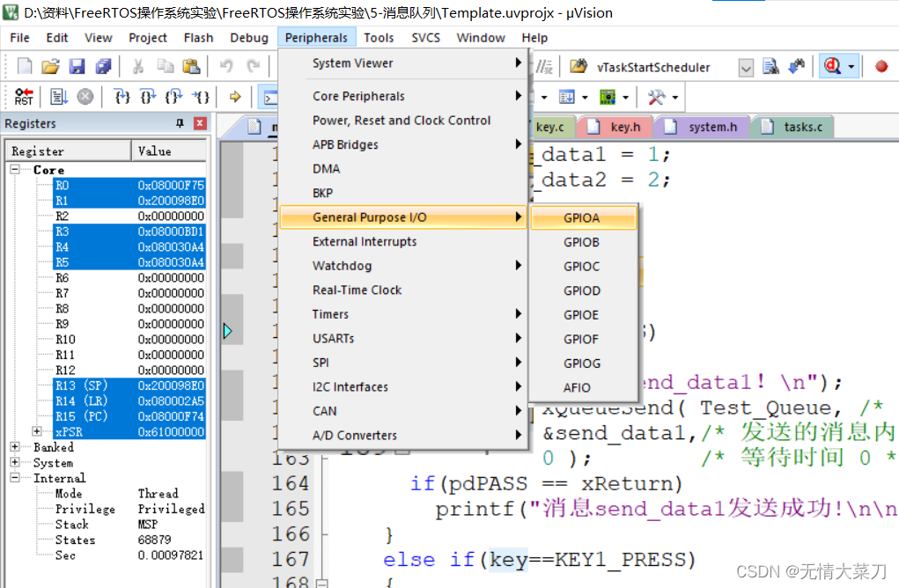Click the Register column header
Viewport: 899px width, 588px height.
coord(69,151)
